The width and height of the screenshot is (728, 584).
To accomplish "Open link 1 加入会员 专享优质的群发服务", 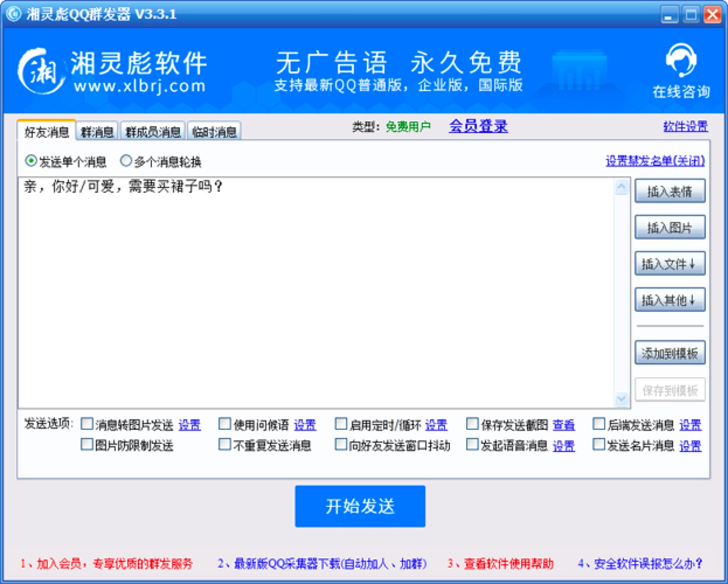I will (x=106, y=564).
